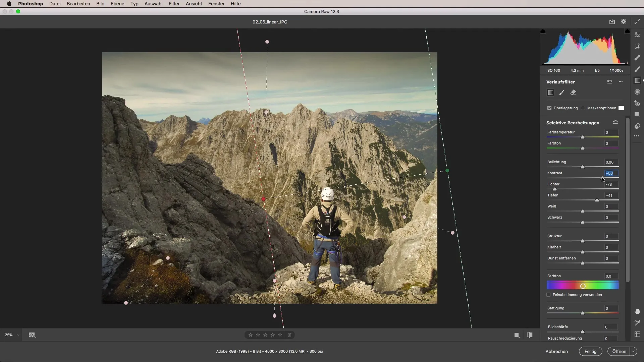The height and width of the screenshot is (362, 644).
Task: Click the Belichtung value field
Action: pos(611,162)
